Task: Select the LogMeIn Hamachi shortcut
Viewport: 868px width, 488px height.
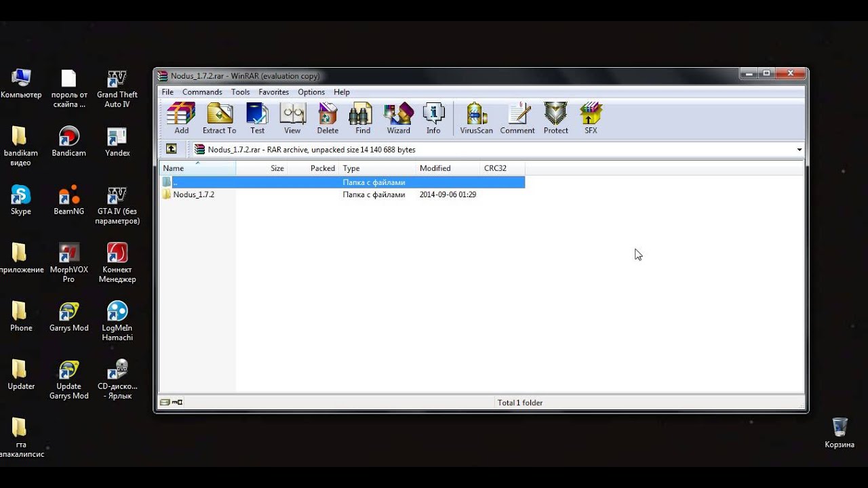Action: pyautogui.click(x=117, y=321)
